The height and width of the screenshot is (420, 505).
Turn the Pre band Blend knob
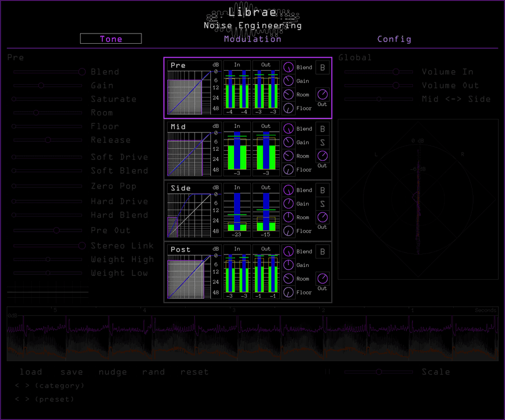[x=288, y=67]
